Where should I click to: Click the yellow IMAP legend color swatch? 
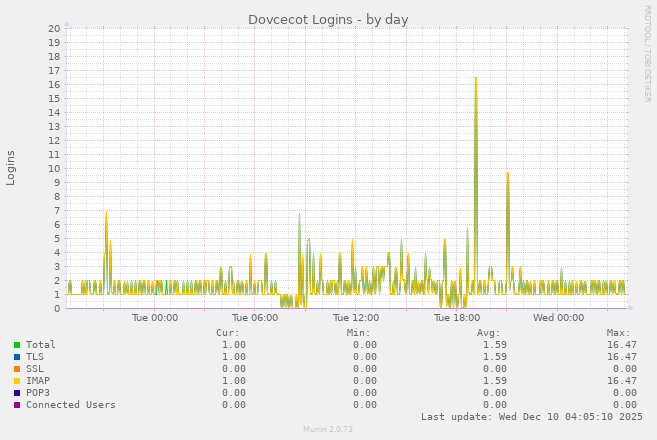[x=17, y=381]
